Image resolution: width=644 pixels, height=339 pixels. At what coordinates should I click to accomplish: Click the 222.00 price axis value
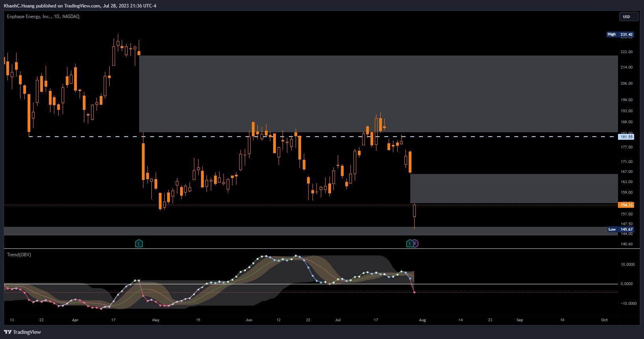click(627, 52)
